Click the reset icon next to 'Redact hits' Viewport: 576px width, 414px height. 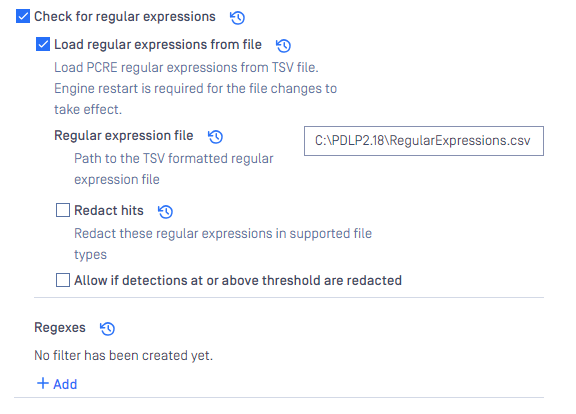click(165, 212)
